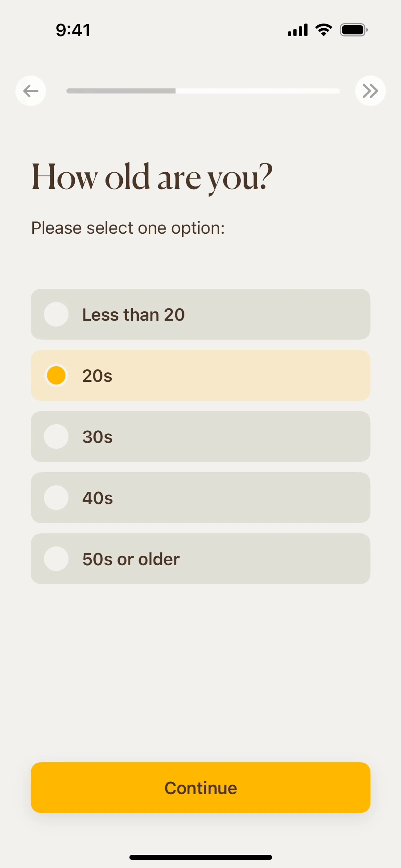Pick the '40s' age option label
Image resolution: width=401 pixels, height=868 pixels.
coord(98,498)
